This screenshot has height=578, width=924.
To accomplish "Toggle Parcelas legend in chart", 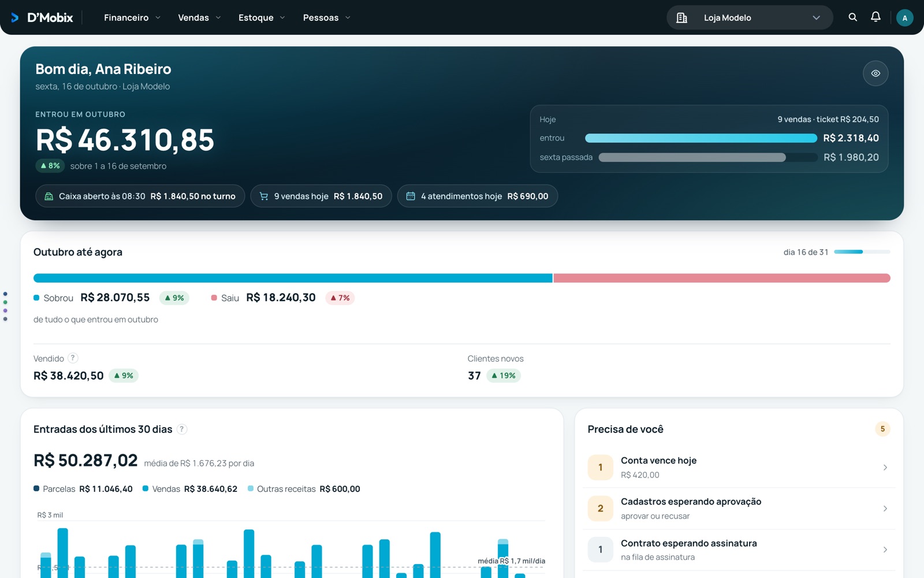I will 83,489.
